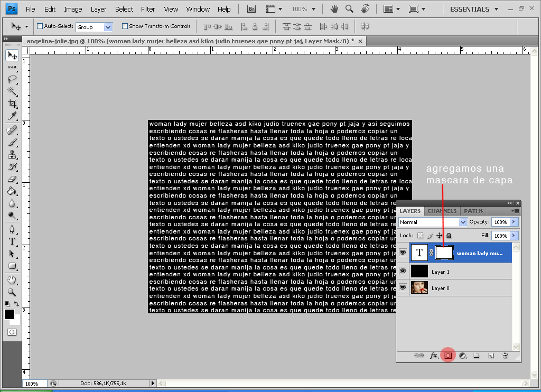Open the layer style fx menu
Viewport: 541px width, 392px height.
click(434, 356)
